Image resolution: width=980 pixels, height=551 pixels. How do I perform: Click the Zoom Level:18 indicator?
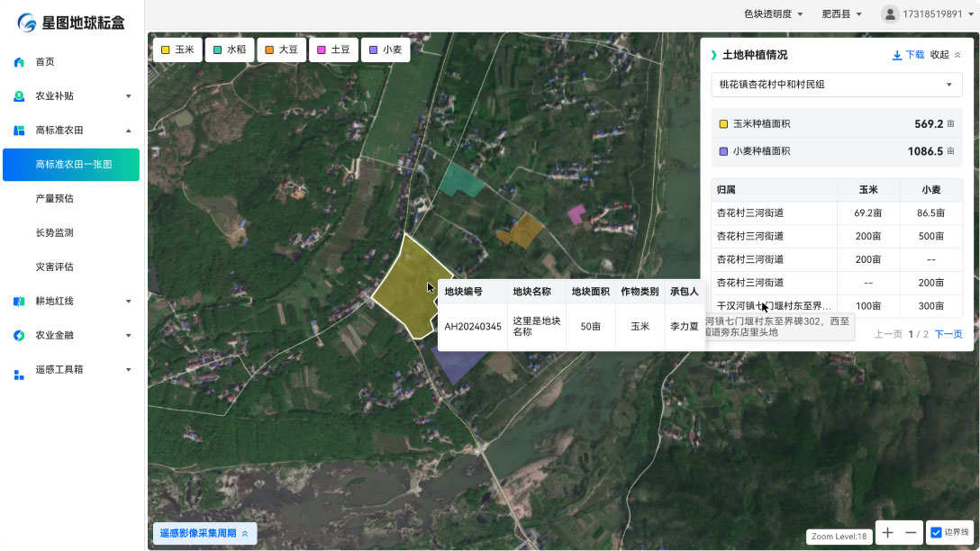coord(839,536)
